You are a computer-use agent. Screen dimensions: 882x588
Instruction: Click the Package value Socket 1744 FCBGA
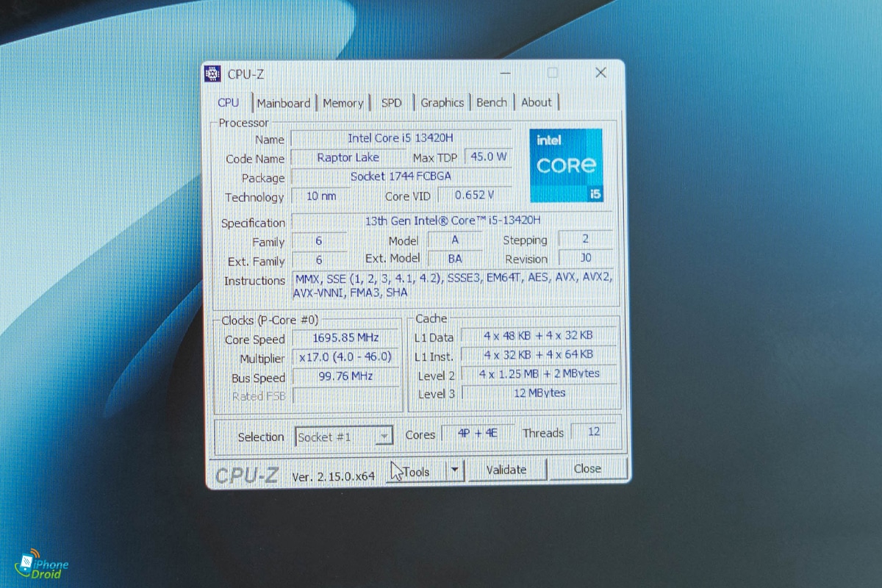point(400,176)
